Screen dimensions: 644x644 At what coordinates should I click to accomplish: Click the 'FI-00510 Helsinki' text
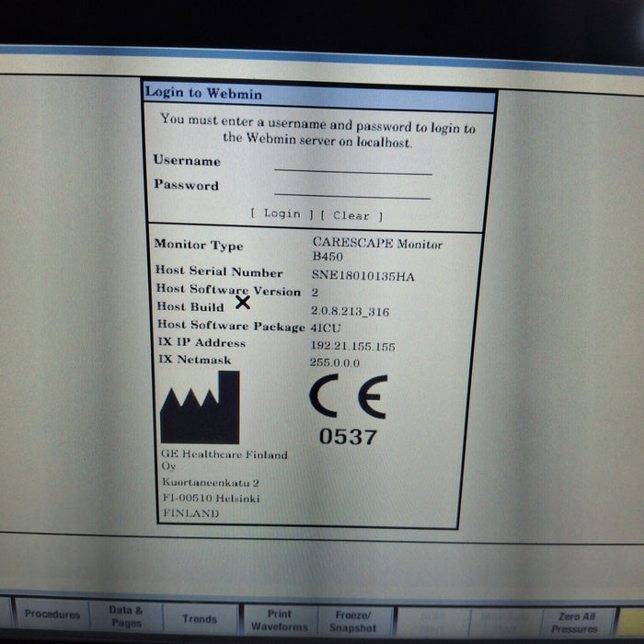[211, 499]
